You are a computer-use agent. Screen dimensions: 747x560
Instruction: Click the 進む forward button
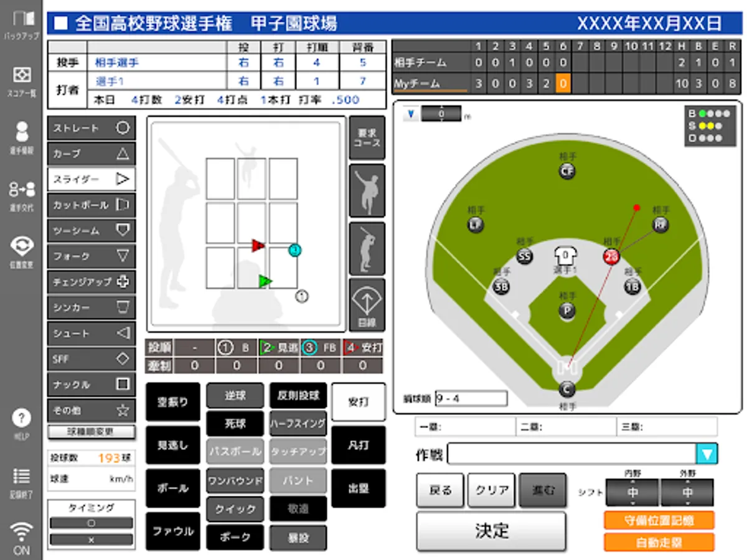(543, 490)
